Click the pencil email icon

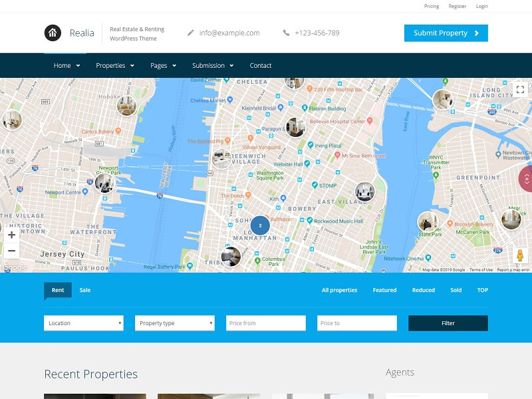coord(191,33)
